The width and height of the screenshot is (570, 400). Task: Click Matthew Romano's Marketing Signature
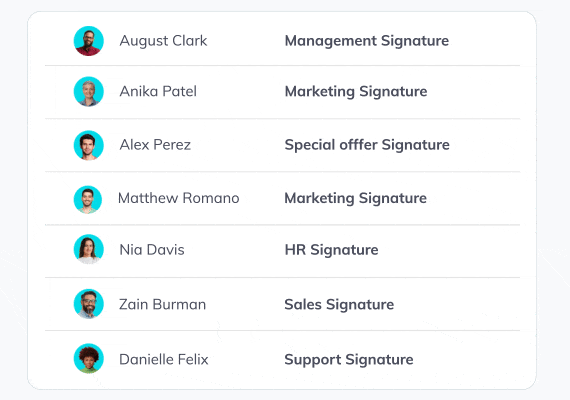pyautogui.click(x=356, y=199)
